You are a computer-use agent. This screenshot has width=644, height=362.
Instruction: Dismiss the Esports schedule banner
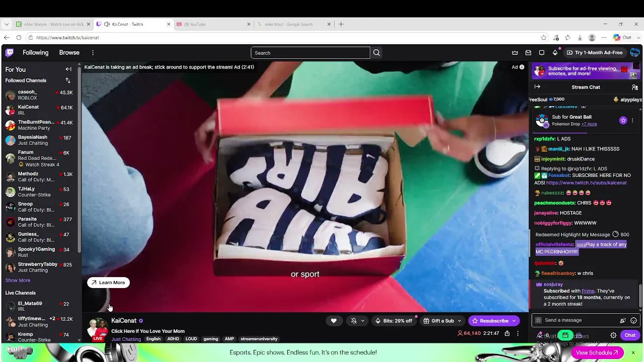tap(633, 353)
